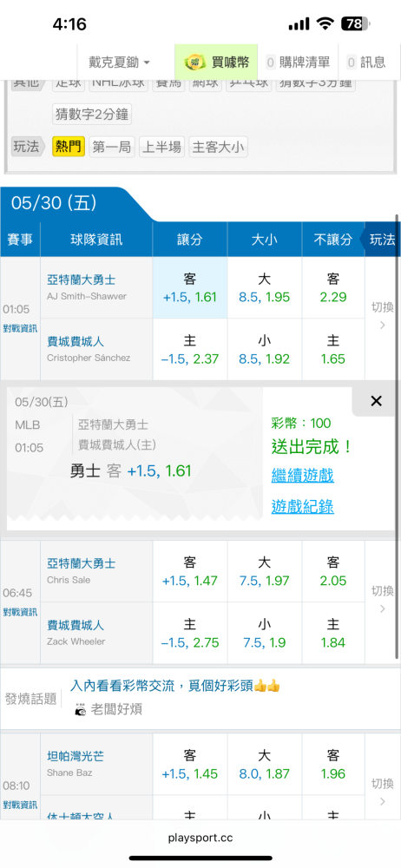Choose the 猜數字2分鐘 game category
The image size is (401, 868).
coord(92,114)
